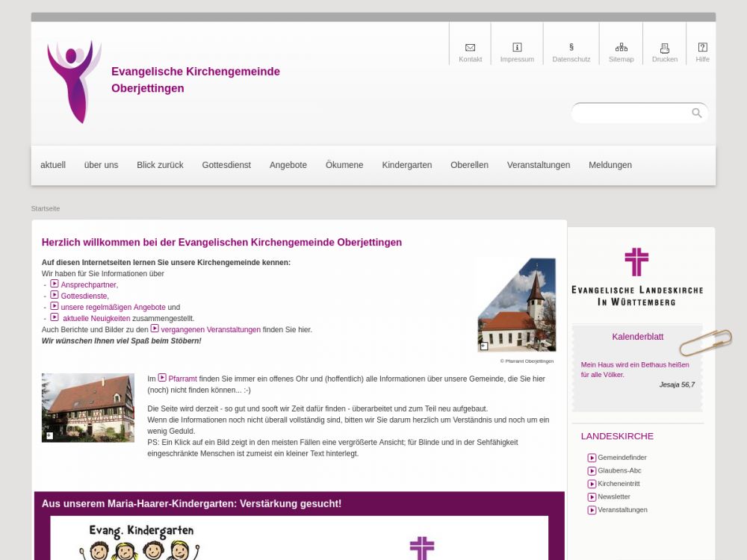Viewport: 747px width, 560px height.
Task: Open the vergangenen Veranstaltungen link
Action: click(x=211, y=329)
